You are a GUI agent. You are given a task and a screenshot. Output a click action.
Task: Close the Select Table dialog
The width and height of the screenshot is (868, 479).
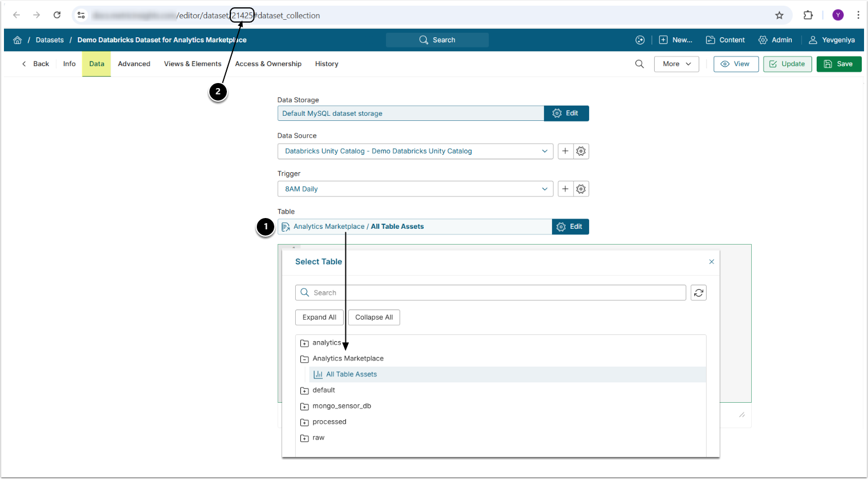[712, 262]
